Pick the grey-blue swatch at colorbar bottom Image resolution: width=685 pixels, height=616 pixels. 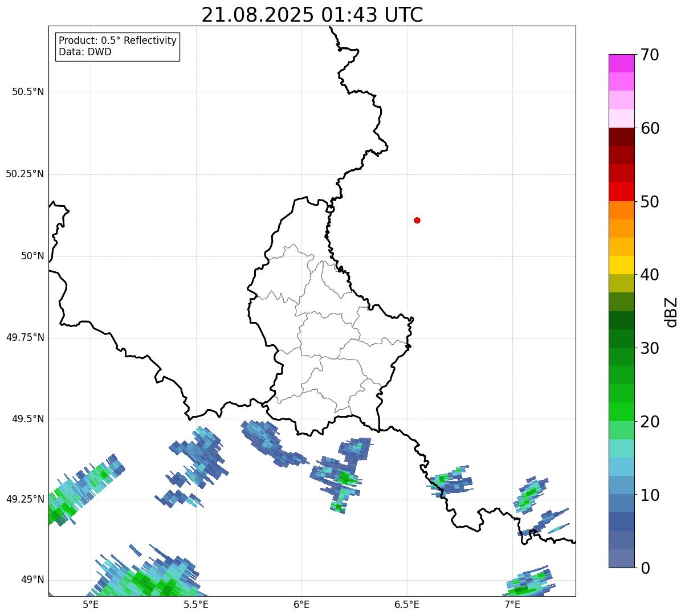(621, 558)
